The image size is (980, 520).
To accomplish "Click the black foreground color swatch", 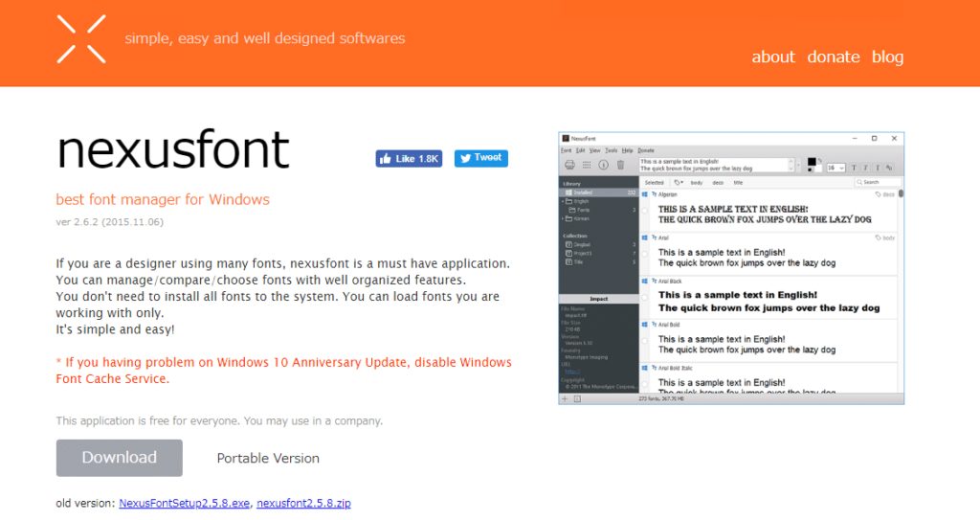I will pos(812,162).
